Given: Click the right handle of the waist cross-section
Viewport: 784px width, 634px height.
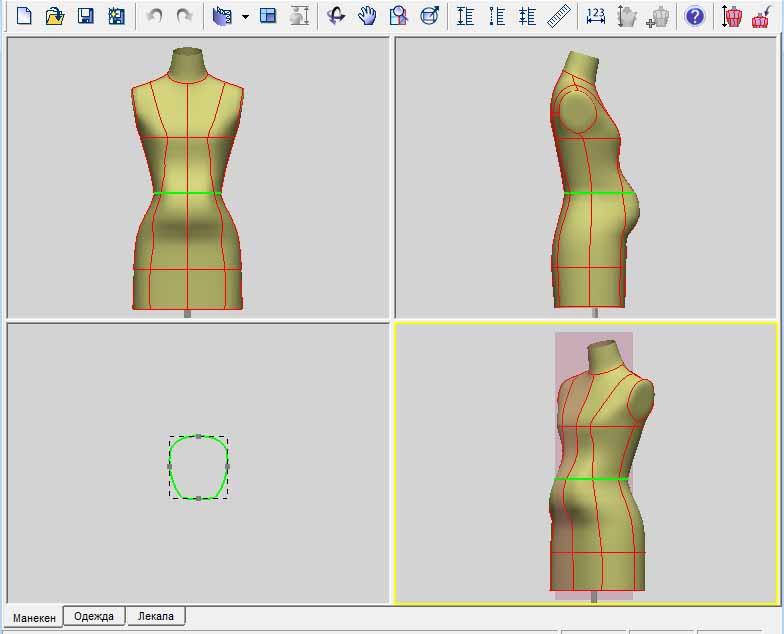Looking at the screenshot, I should 228,466.
